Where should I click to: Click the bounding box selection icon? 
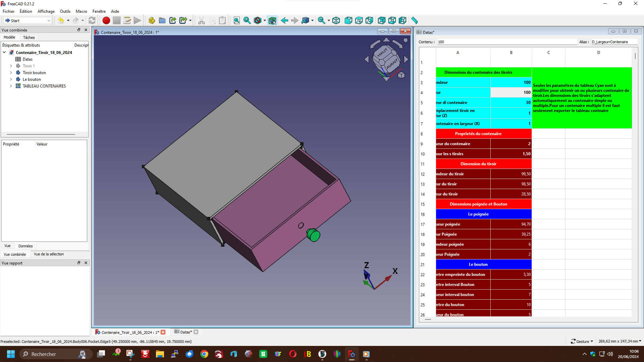pyautogui.click(x=272, y=20)
